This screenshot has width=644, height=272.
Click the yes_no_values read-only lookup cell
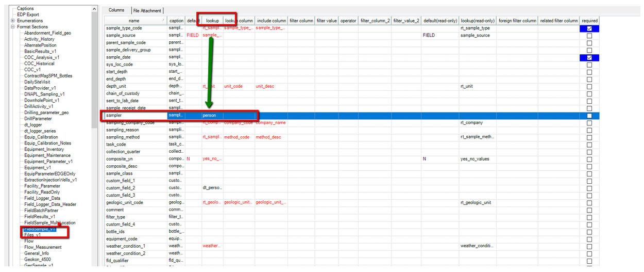(x=478, y=159)
